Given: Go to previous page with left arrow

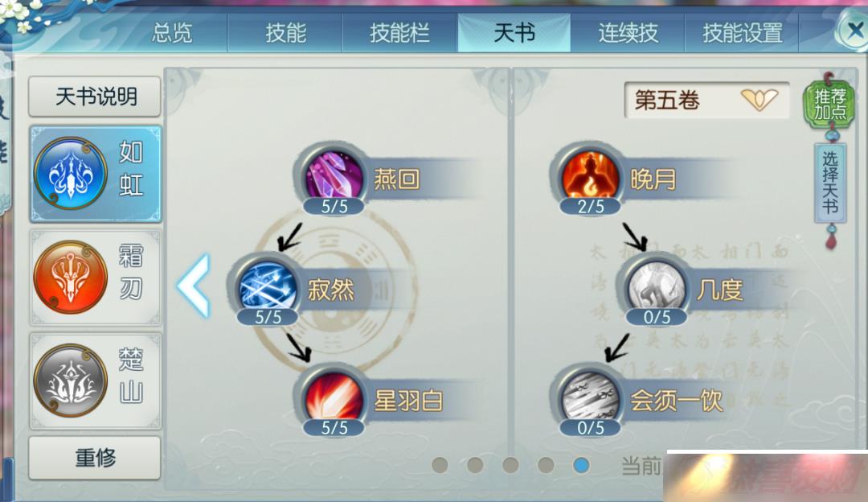Looking at the screenshot, I should tap(194, 286).
